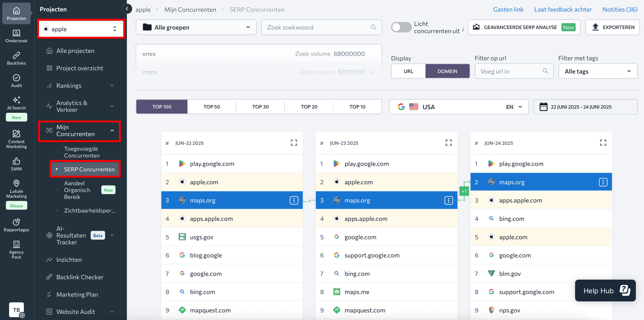Collapse sidebar with the arrow button
This screenshot has width=644, height=320.
click(127, 9)
